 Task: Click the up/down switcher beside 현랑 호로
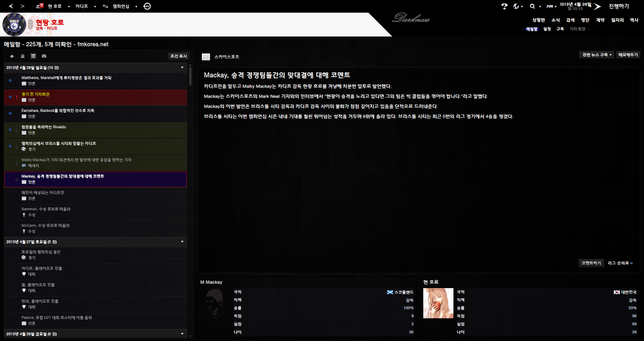(30, 25)
